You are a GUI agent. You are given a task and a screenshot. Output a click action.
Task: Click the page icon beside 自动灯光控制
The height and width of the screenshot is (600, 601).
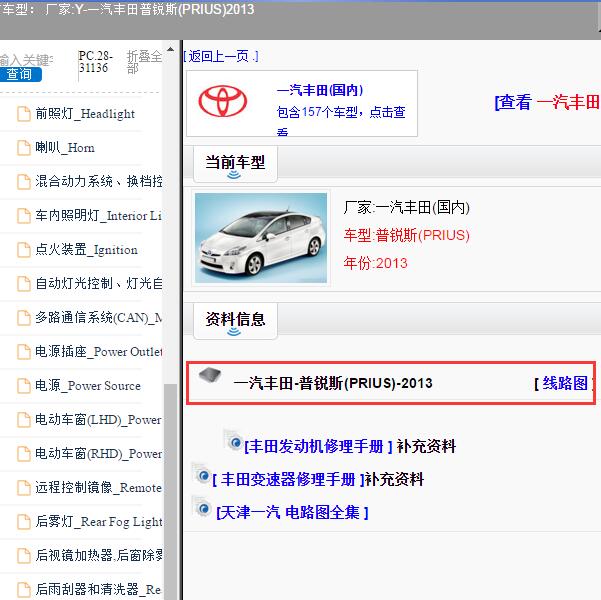click(x=24, y=284)
